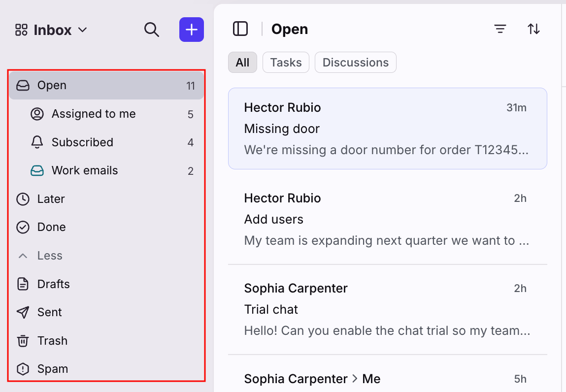This screenshot has height=392, width=566.
Task: Toggle the sidebar panel icon
Action: coord(240,29)
